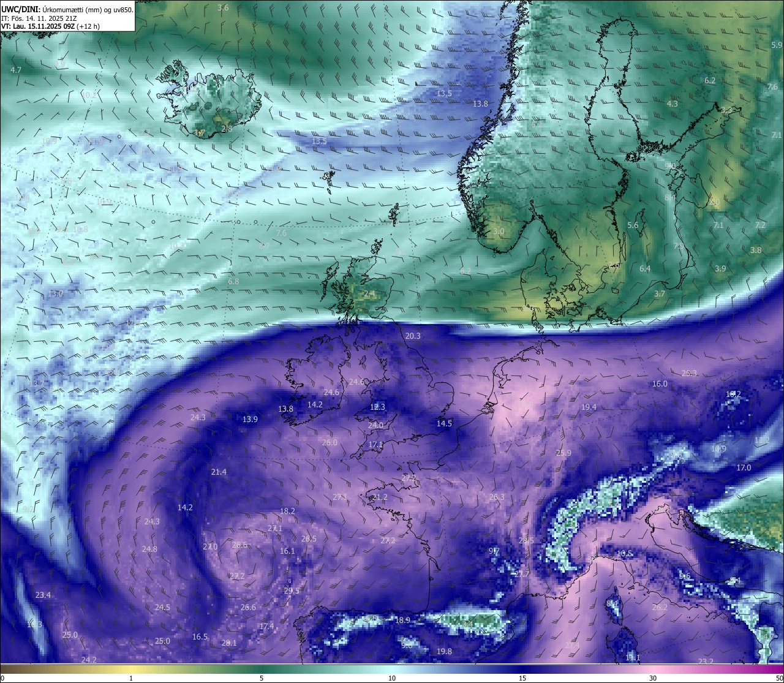Click the colour scale tick label 15

click(x=522, y=678)
